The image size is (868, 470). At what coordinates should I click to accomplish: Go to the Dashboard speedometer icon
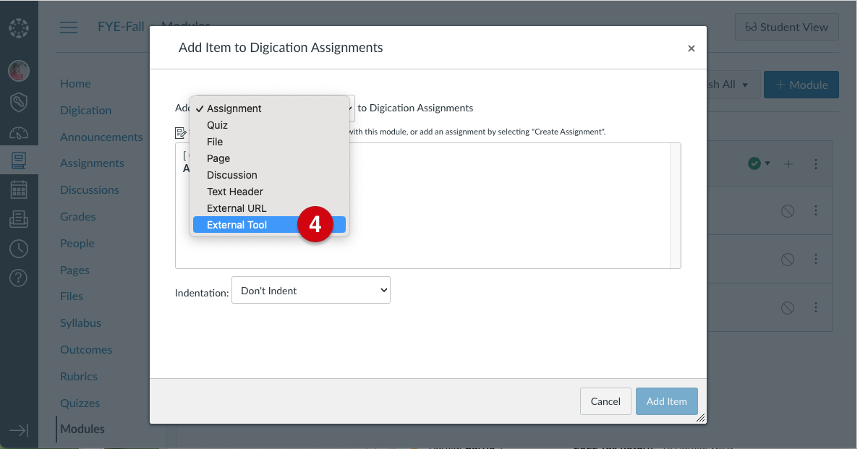pos(19,133)
